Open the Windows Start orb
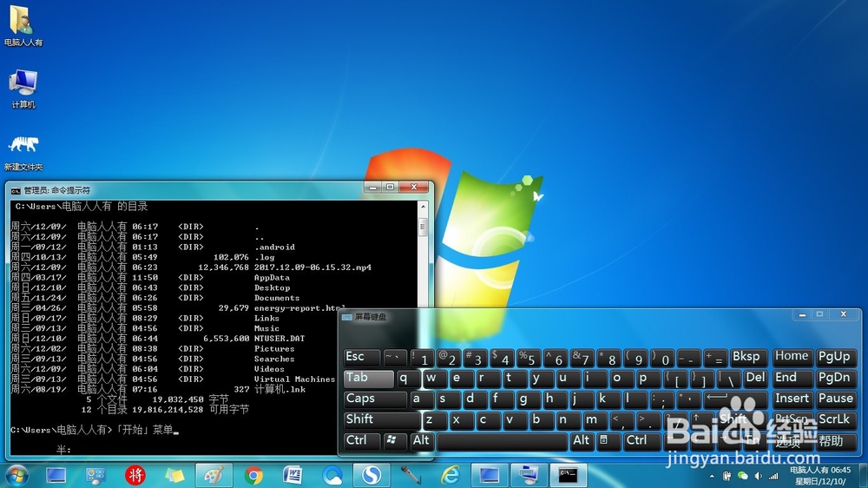 16,476
